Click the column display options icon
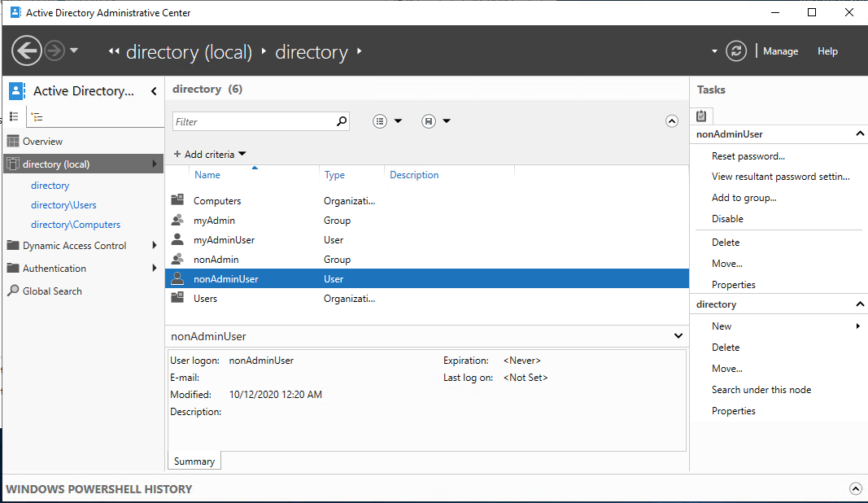This screenshot has width=868, height=503. (x=379, y=120)
